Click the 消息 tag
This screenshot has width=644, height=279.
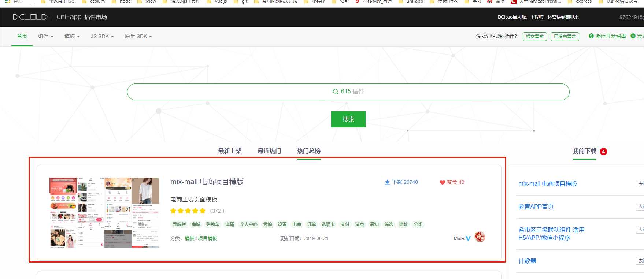360,224
